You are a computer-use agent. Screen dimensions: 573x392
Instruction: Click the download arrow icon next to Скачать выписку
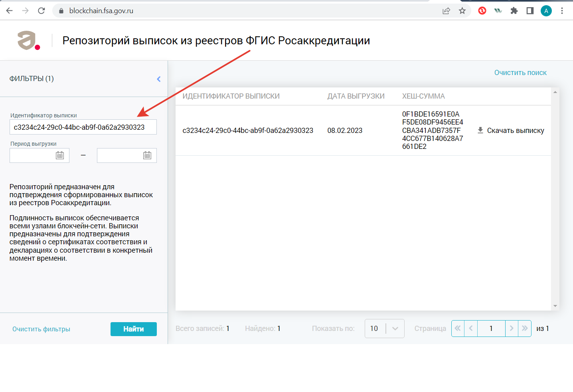coord(480,130)
